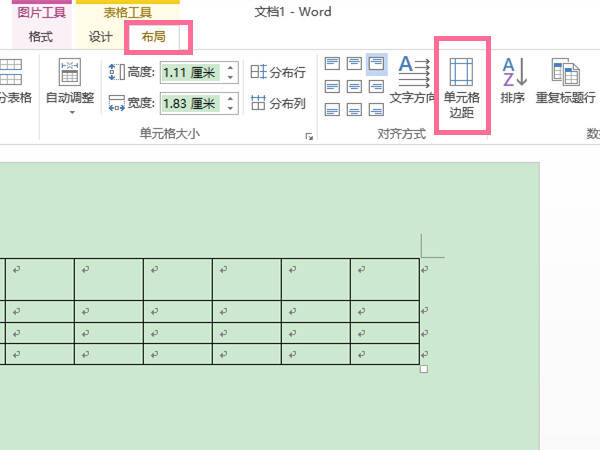The width and height of the screenshot is (600, 450).
Task: Click the 排序 (sort) button
Action: tap(513, 80)
